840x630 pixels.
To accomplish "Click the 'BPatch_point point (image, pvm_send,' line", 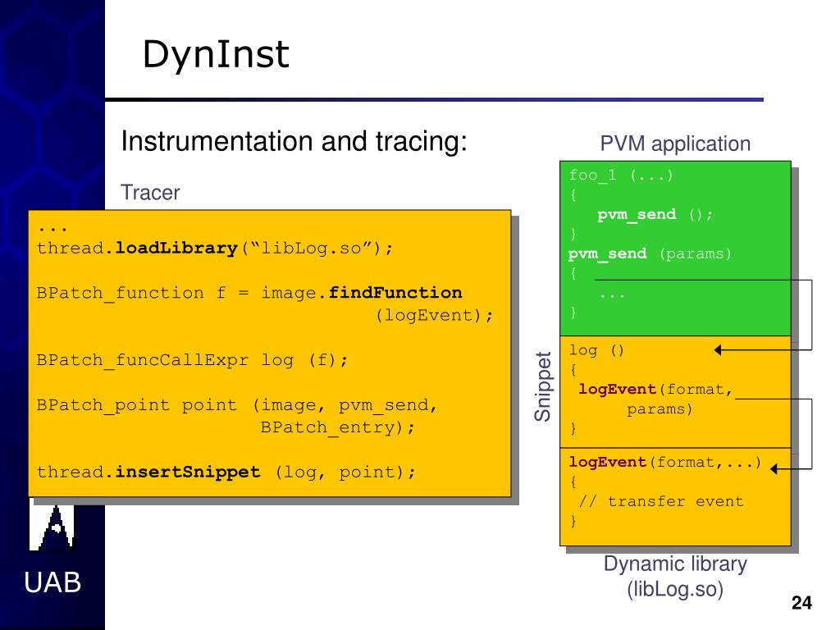I will pyautogui.click(x=237, y=405).
